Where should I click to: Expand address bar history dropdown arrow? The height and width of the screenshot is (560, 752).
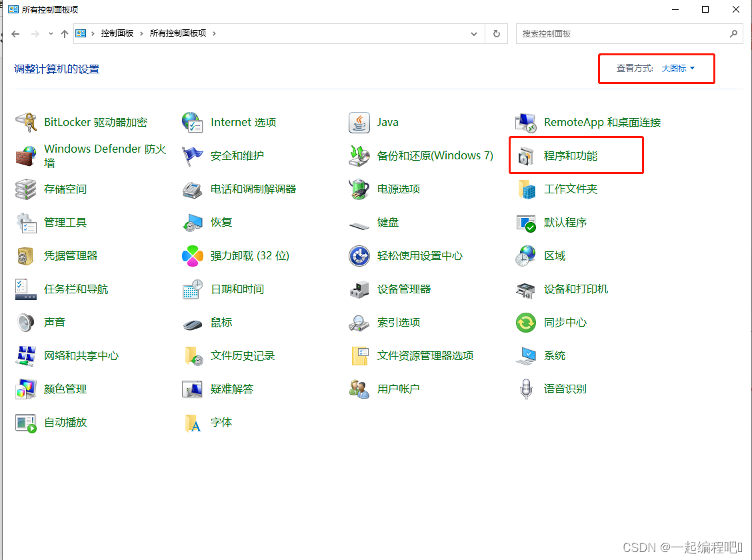point(474,33)
